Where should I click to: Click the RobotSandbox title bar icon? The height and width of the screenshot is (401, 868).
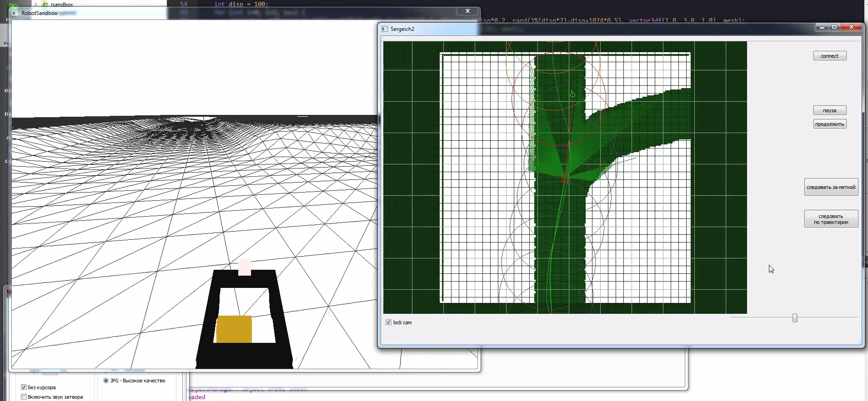(15, 13)
